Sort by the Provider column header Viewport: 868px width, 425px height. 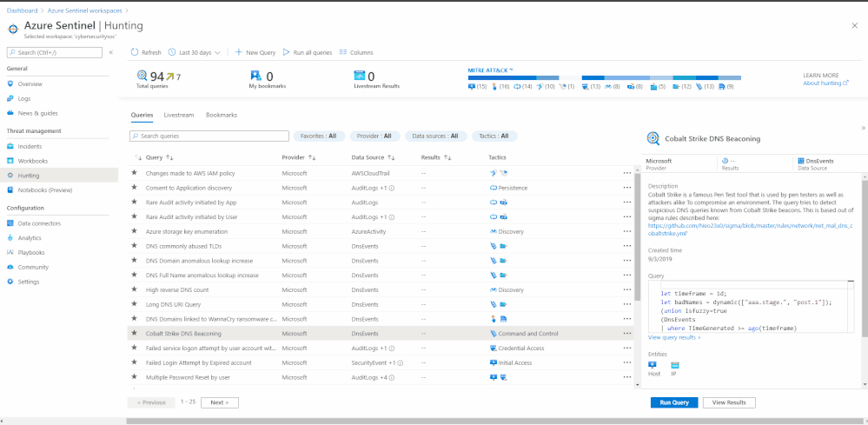[x=298, y=157]
